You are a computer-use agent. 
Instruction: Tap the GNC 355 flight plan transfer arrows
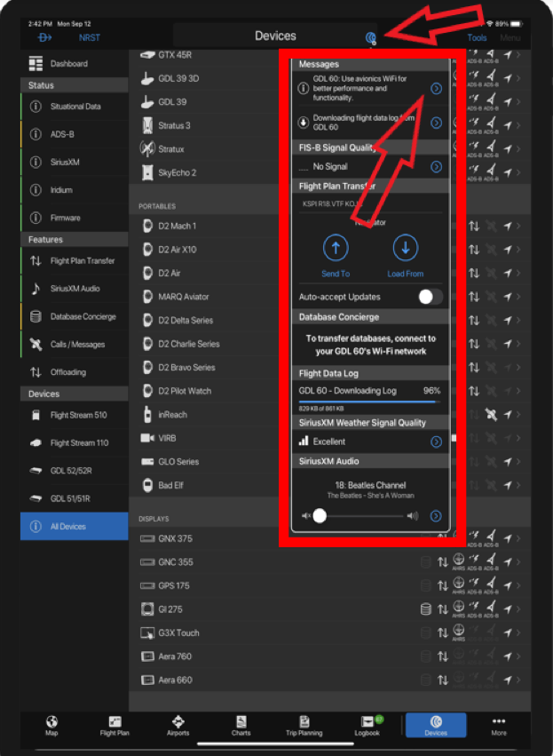(443, 562)
